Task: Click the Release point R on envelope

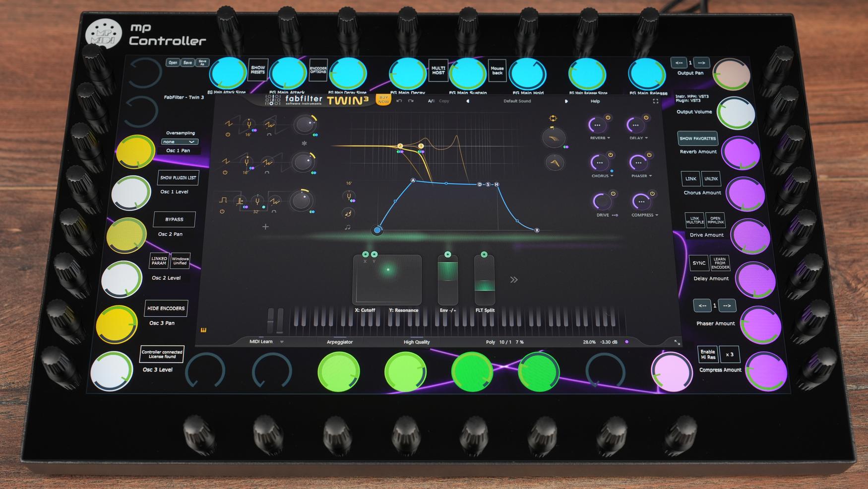Action: (x=537, y=230)
